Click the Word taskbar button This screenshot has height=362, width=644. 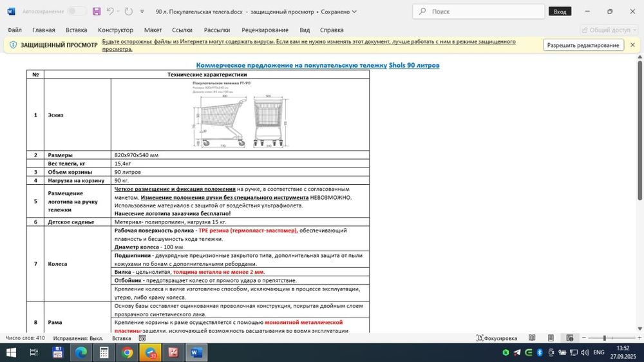click(x=196, y=352)
